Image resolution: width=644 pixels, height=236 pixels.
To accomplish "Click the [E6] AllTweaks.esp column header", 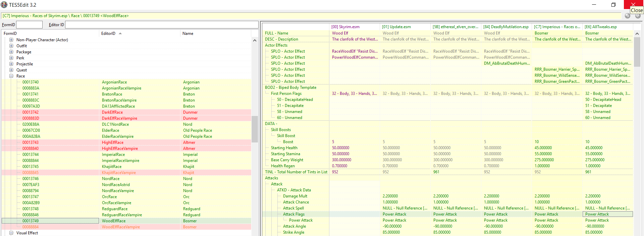I will 608,27.
